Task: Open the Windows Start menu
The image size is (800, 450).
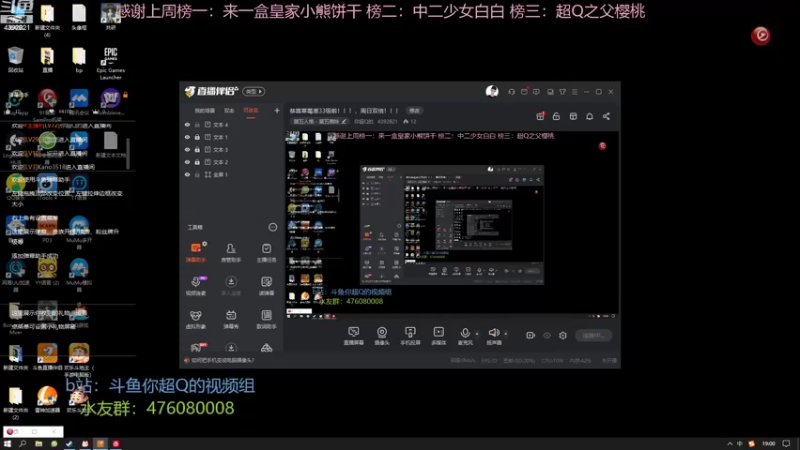Action: point(7,444)
